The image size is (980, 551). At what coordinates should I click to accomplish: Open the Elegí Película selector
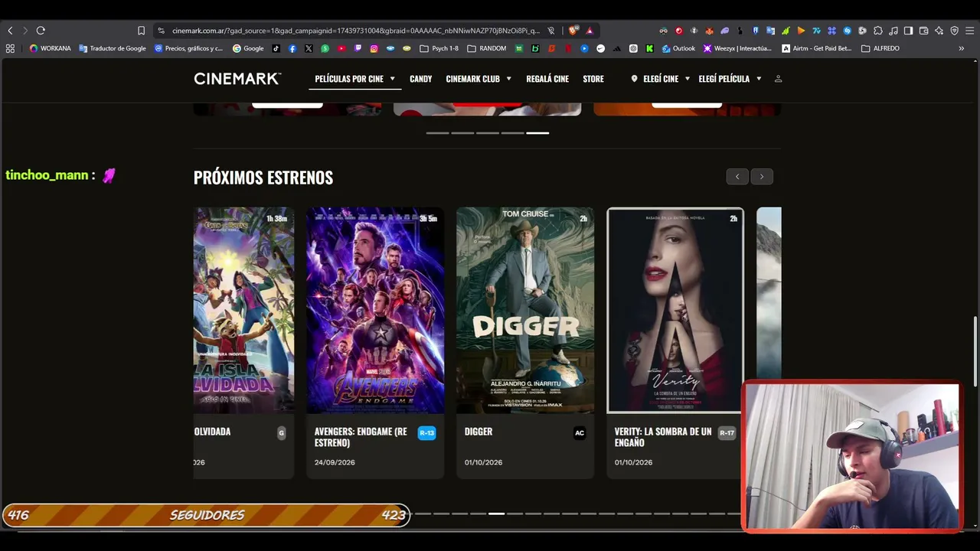(730, 79)
